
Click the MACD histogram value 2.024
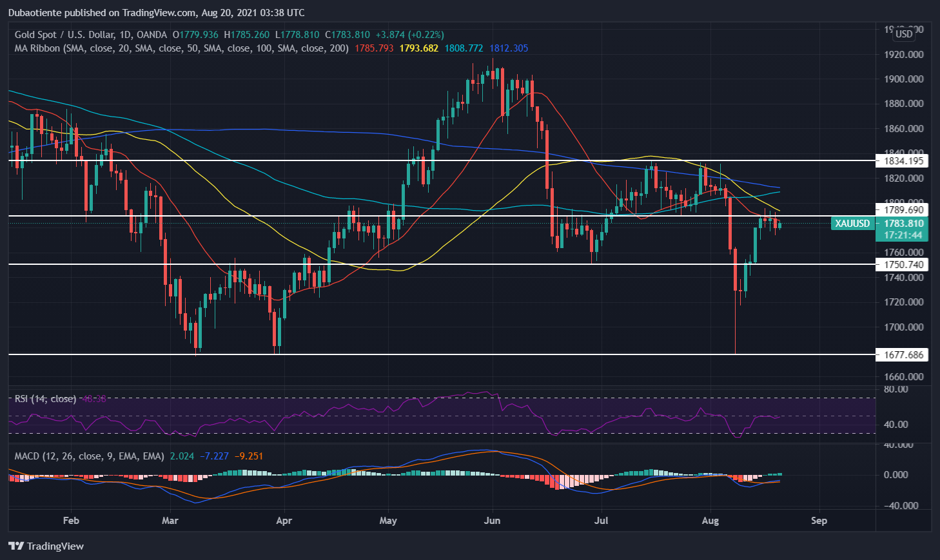point(182,456)
